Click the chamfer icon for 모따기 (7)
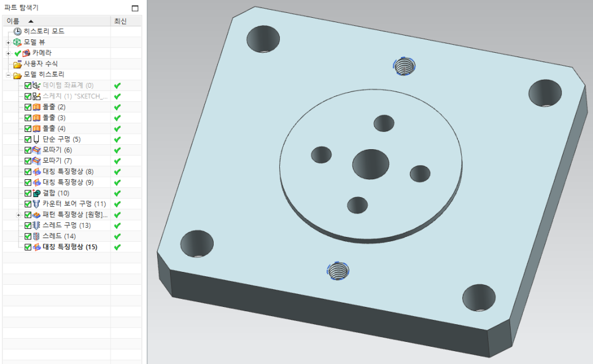 pyautogui.click(x=36, y=161)
